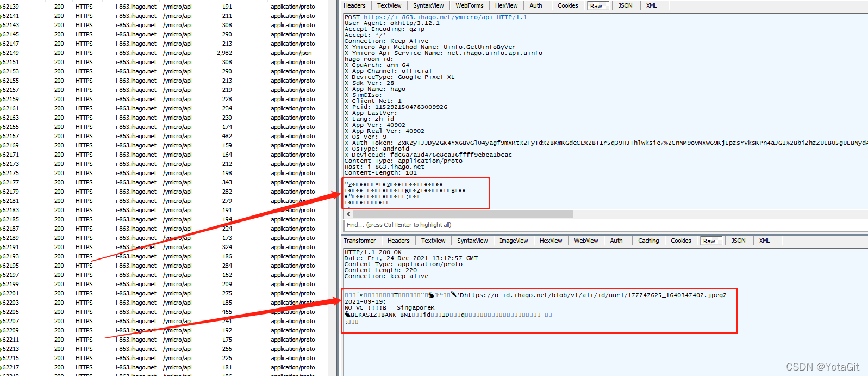This screenshot has width=868, height=376.
Task: Open request XML tab
Action: [x=652, y=5]
